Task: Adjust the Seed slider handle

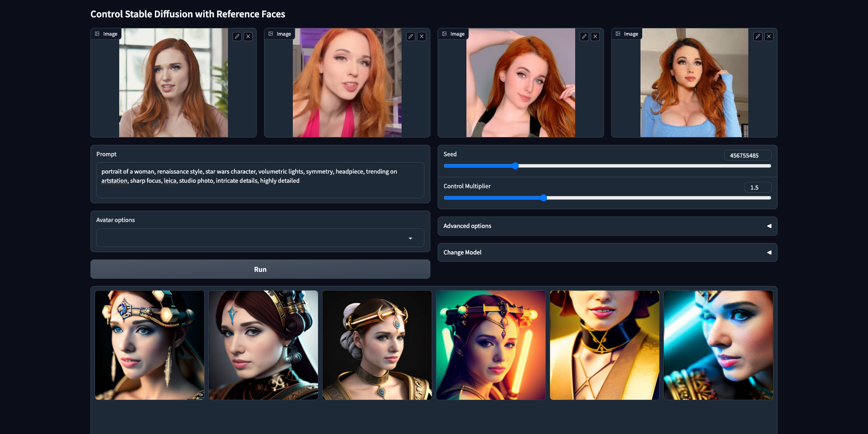Action: coord(515,166)
